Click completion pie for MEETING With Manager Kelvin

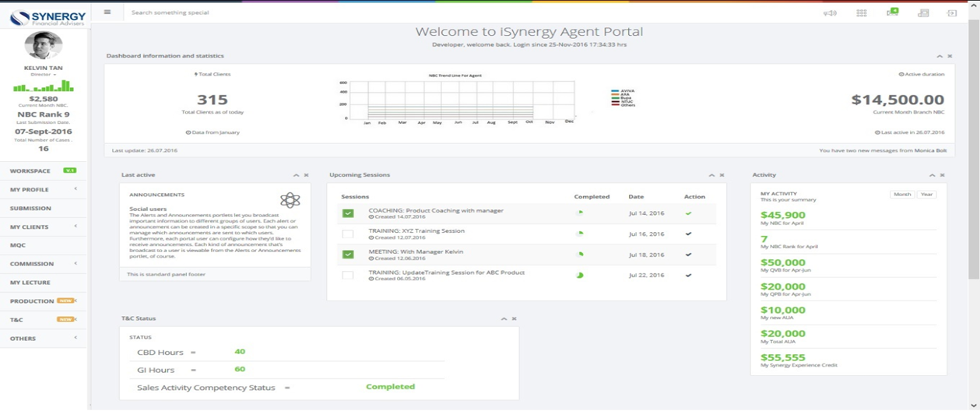[x=579, y=255]
